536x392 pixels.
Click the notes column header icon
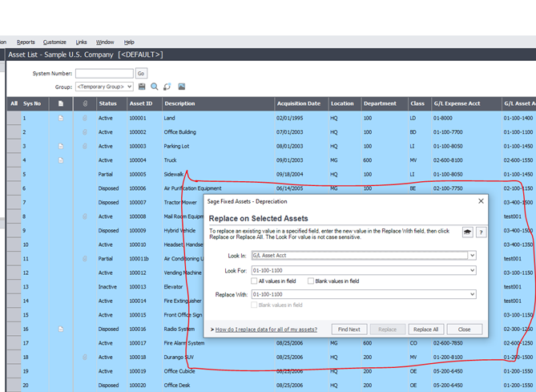click(61, 103)
